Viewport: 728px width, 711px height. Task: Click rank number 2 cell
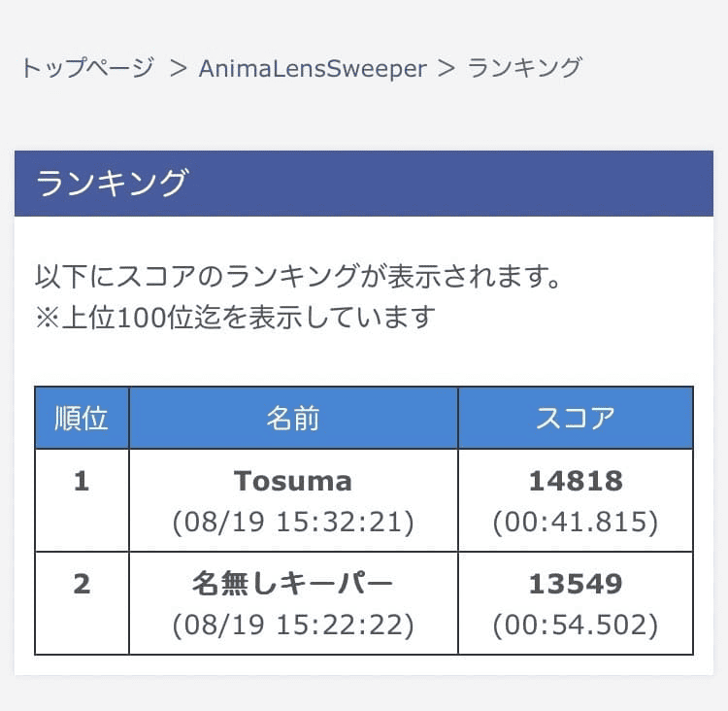click(x=82, y=584)
